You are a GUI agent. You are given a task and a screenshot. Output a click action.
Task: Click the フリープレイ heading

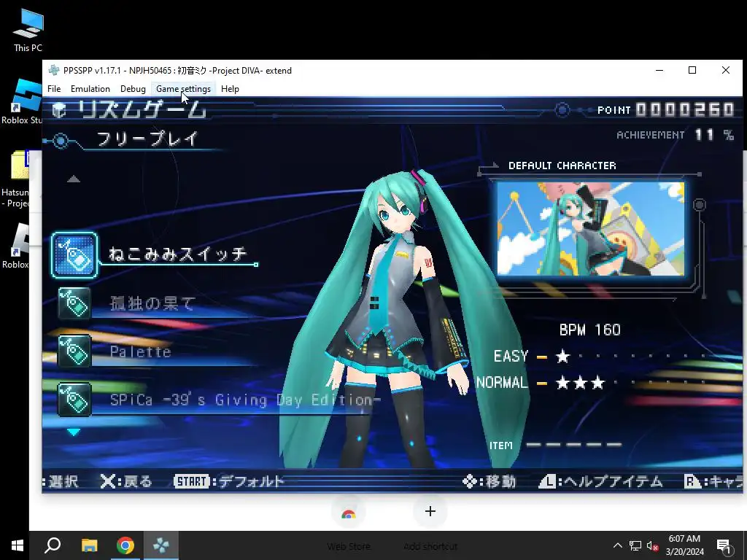click(x=147, y=139)
